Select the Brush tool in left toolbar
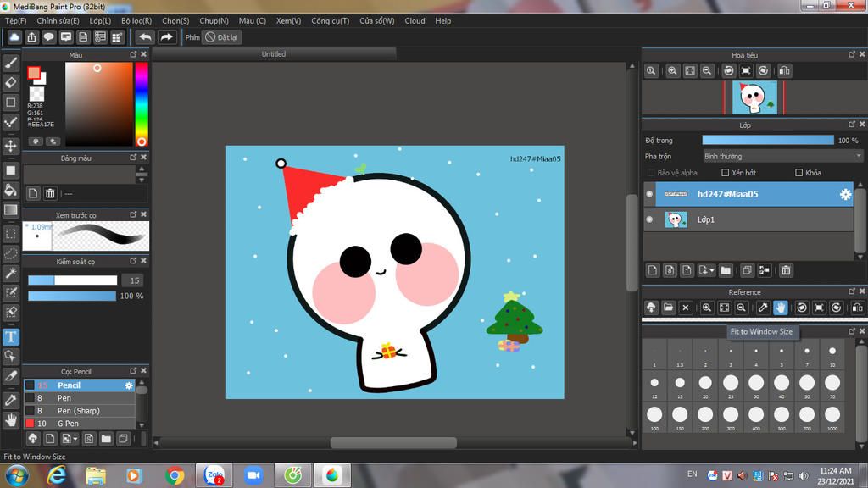This screenshot has width=868, height=488. tap(10, 63)
